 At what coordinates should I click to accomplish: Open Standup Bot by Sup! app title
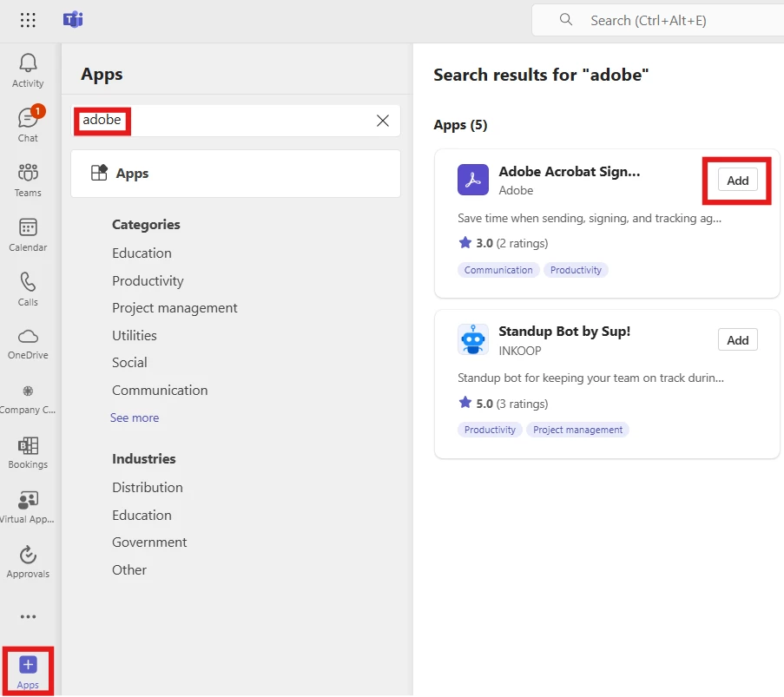pos(564,331)
